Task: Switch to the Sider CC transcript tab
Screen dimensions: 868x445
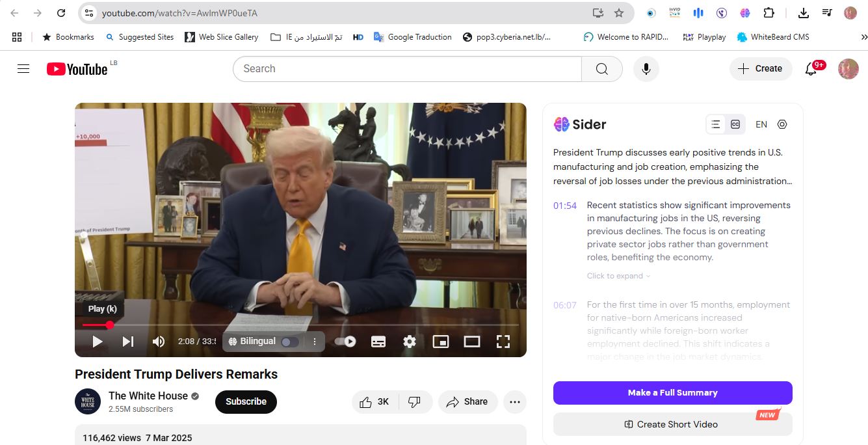Action: [735, 124]
